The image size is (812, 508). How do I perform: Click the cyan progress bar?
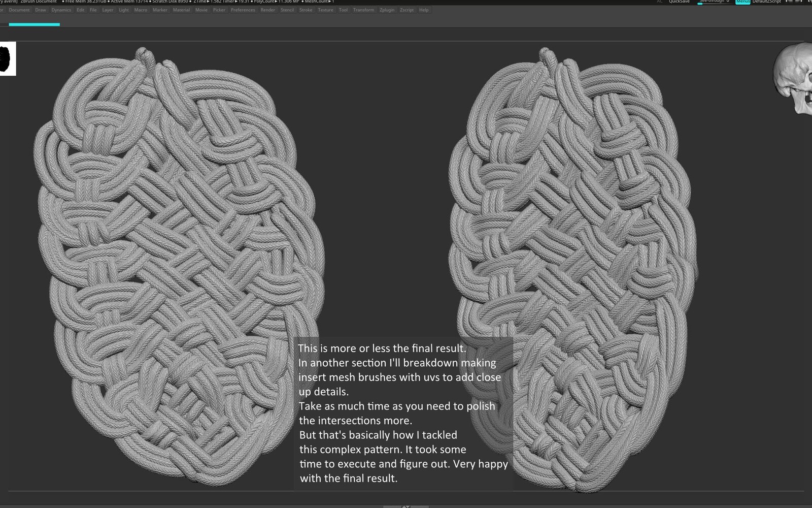point(35,24)
